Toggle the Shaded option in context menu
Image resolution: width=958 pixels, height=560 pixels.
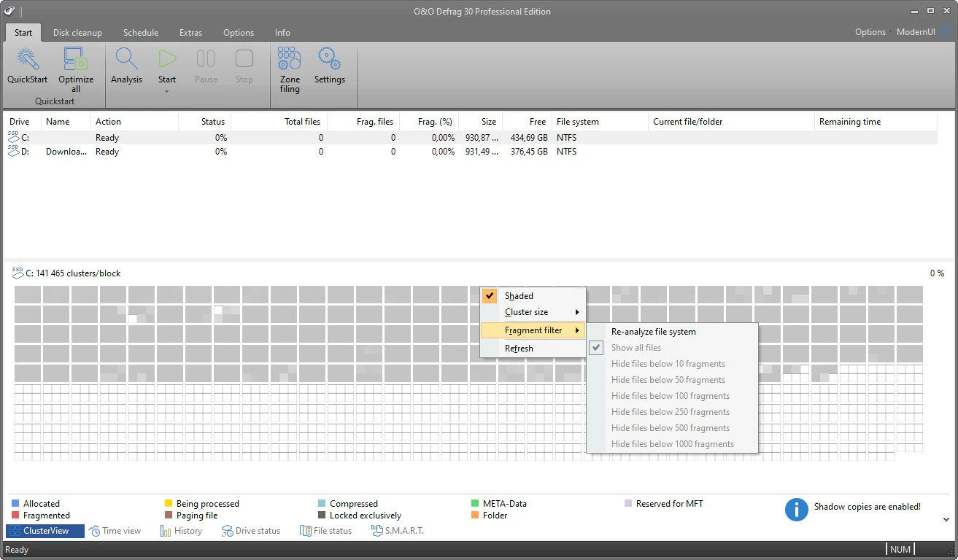pos(519,296)
